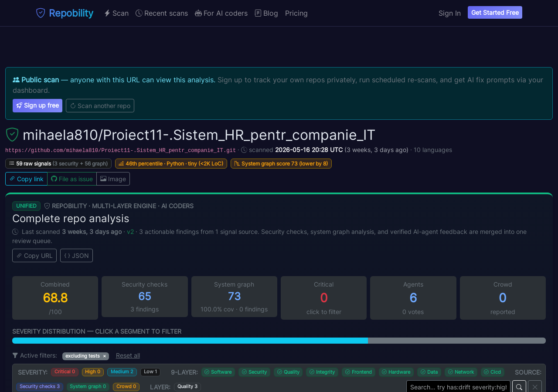Screen dimensions: 558x392
Task: Click the Agents 6 card
Action: 413,298
